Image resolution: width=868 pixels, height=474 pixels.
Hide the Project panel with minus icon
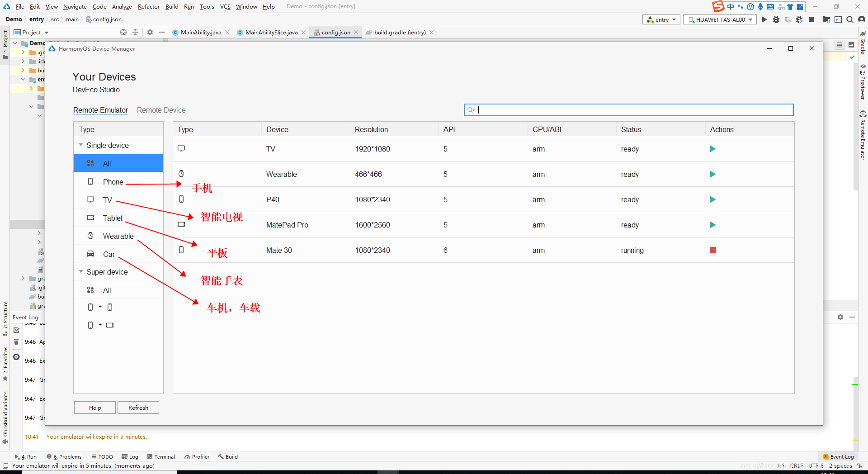pyautogui.click(x=162, y=32)
